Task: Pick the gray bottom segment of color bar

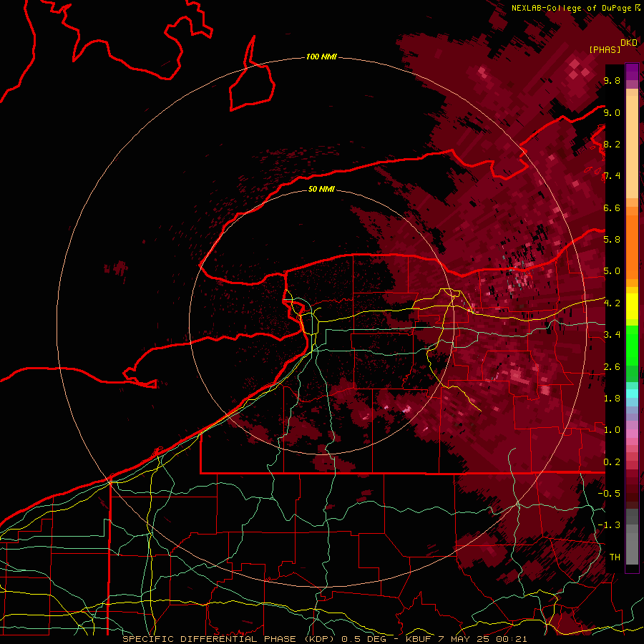Action: click(632, 545)
